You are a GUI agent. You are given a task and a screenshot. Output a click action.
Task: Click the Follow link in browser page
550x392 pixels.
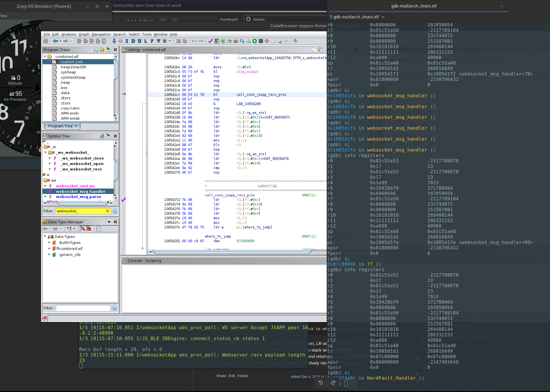243,376
